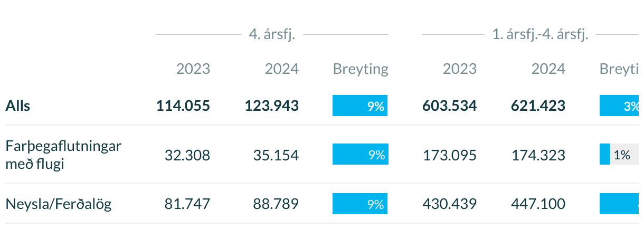Click the 3% yearly change bar for Alls
The height and width of the screenshot is (229, 644).
point(622,106)
